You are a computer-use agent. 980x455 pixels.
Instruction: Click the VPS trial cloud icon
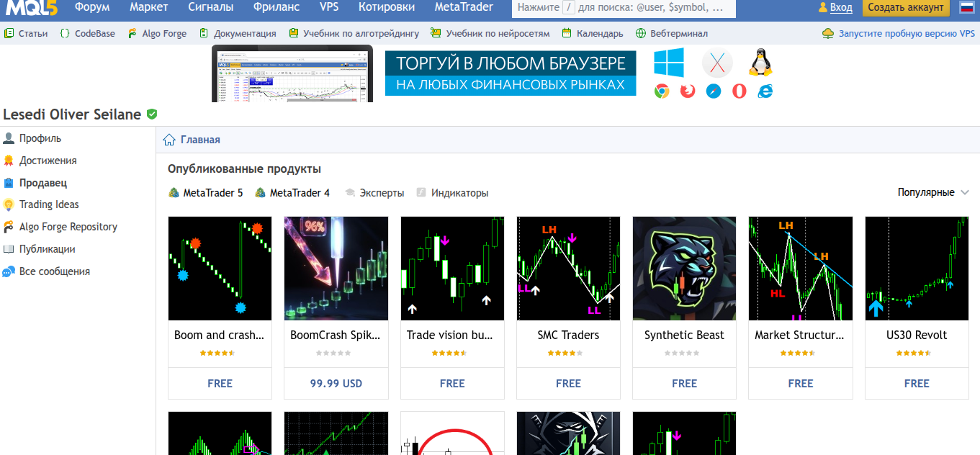point(828,33)
